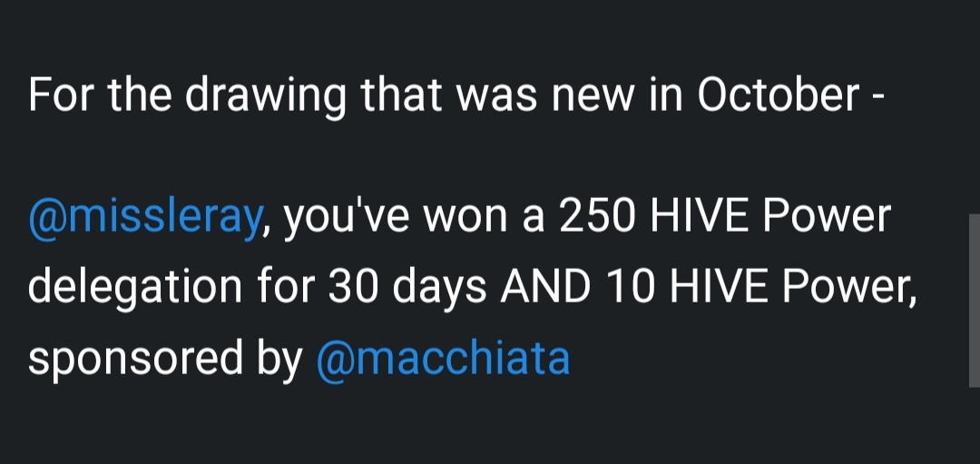Click the word 'sponsored' in the last line
The image size is (980, 464).
135,360
